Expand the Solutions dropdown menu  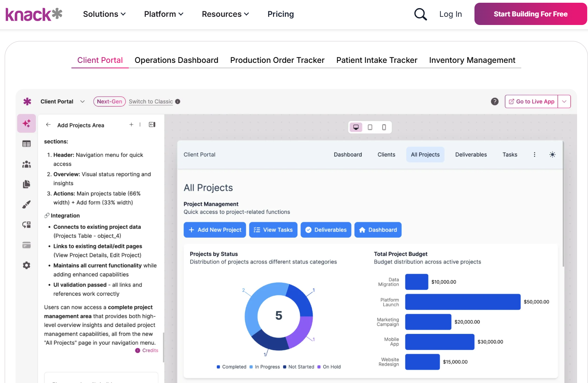point(104,14)
